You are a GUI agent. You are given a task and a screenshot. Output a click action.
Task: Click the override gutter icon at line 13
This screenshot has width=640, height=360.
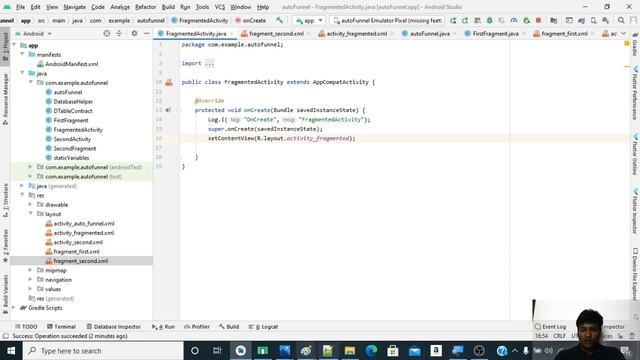pyautogui.click(x=168, y=110)
